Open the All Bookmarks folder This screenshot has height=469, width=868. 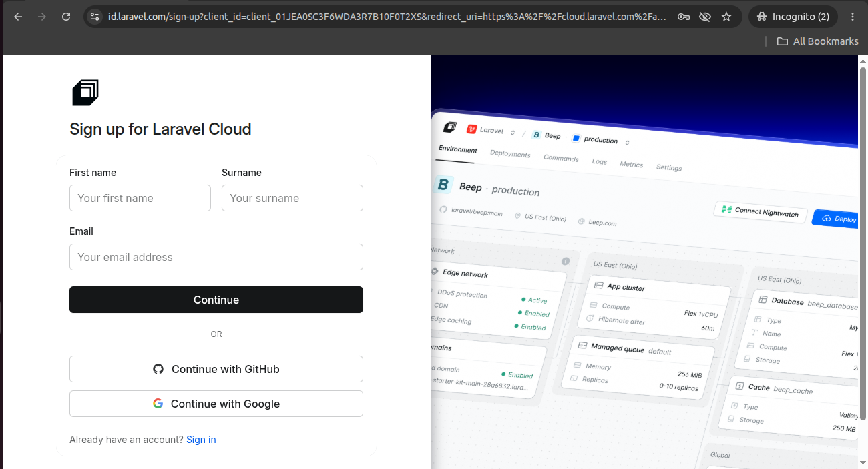tap(818, 41)
